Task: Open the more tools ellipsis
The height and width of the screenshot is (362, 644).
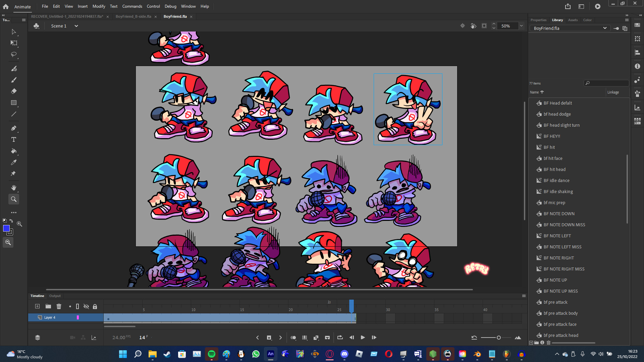Action: pyautogui.click(x=14, y=213)
